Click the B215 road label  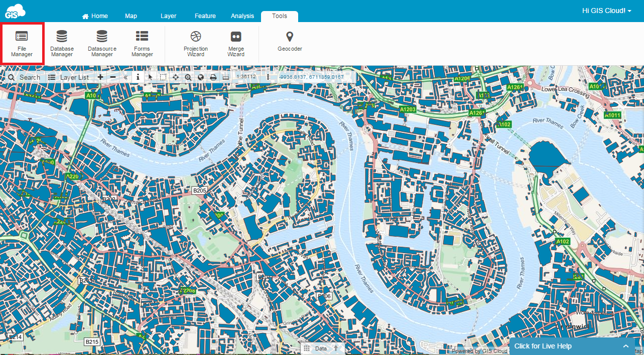(92, 342)
